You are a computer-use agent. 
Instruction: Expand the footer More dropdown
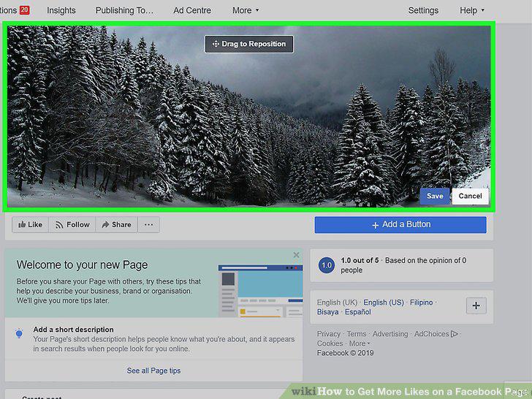point(360,343)
